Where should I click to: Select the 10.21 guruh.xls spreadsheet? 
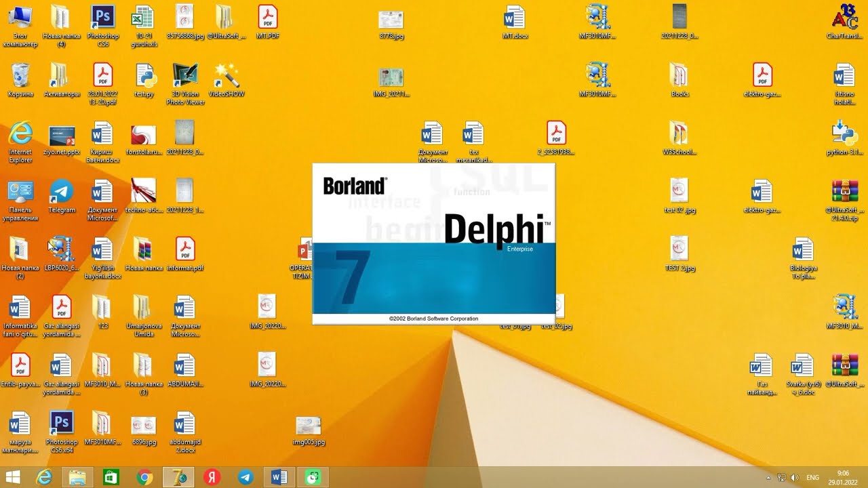pos(144,26)
